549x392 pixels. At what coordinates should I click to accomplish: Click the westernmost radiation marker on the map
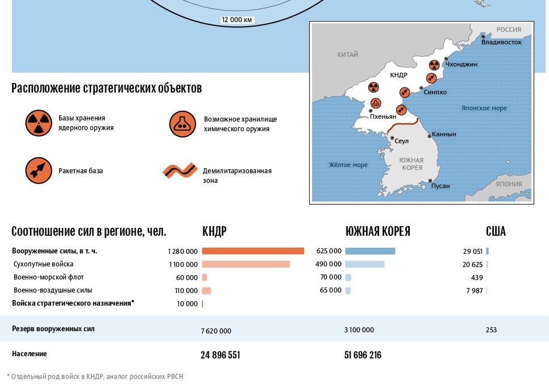coord(373,87)
